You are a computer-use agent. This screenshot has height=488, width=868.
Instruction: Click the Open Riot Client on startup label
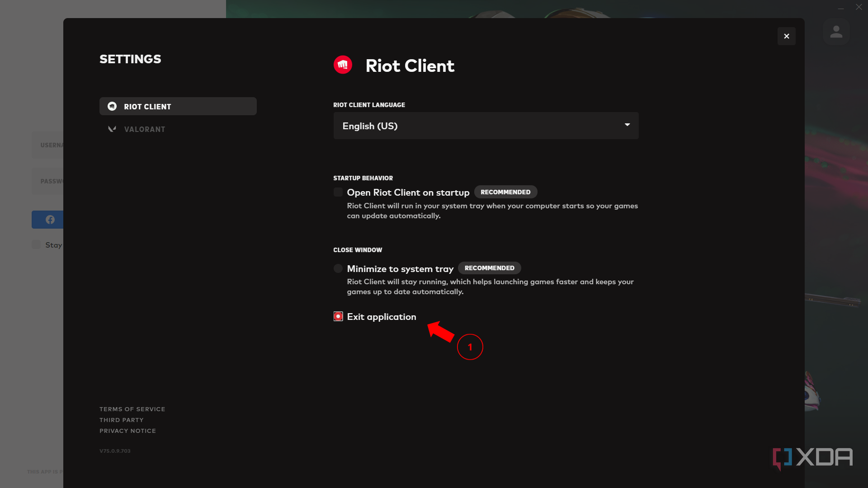408,192
